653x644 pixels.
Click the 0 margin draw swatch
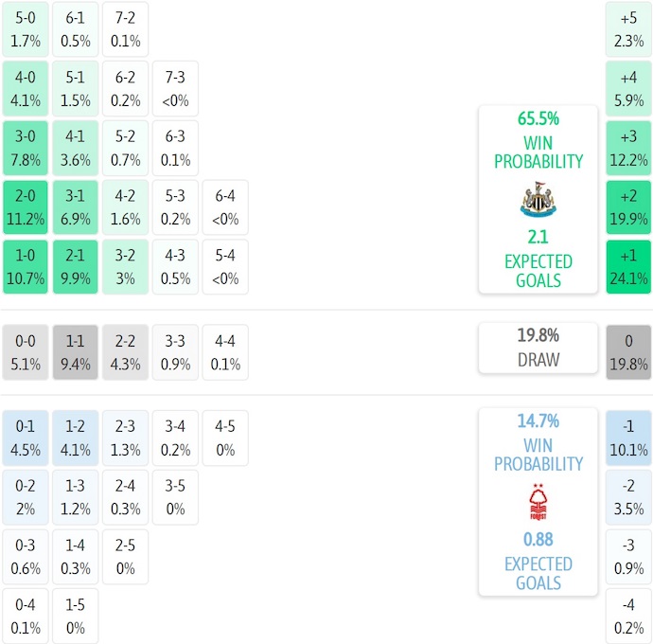coord(628,352)
